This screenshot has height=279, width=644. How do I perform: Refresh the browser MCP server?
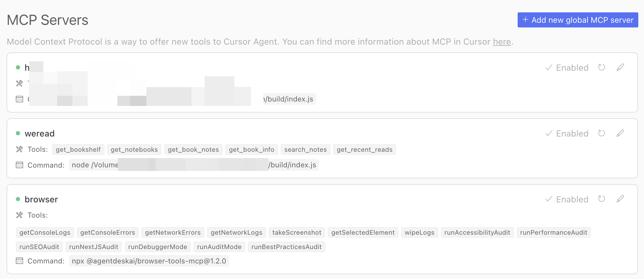602,199
